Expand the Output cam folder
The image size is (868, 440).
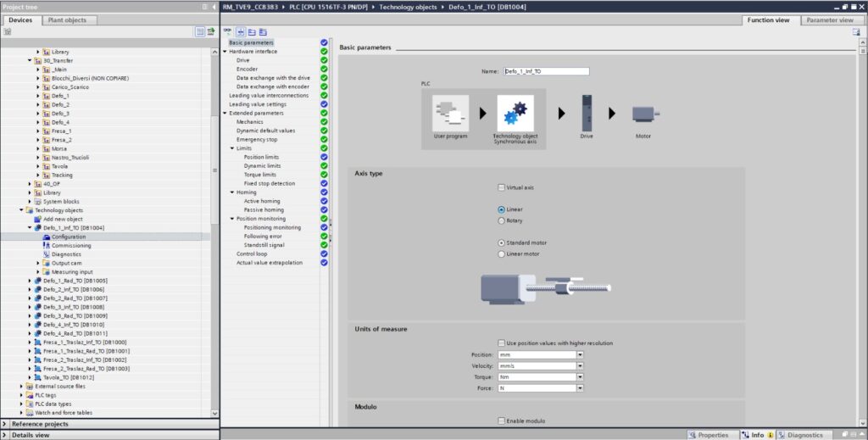point(38,263)
